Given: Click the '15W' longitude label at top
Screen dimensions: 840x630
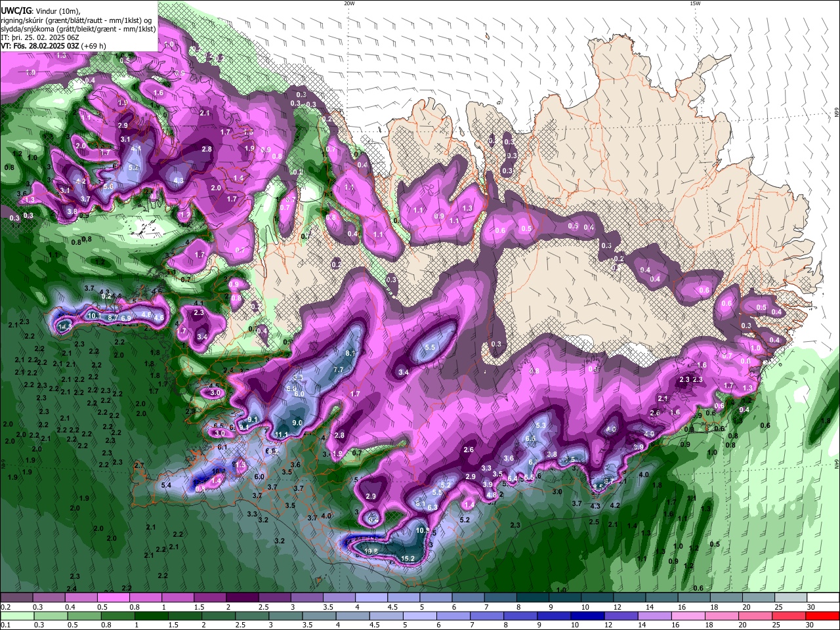Looking at the screenshot, I should [x=695, y=3].
